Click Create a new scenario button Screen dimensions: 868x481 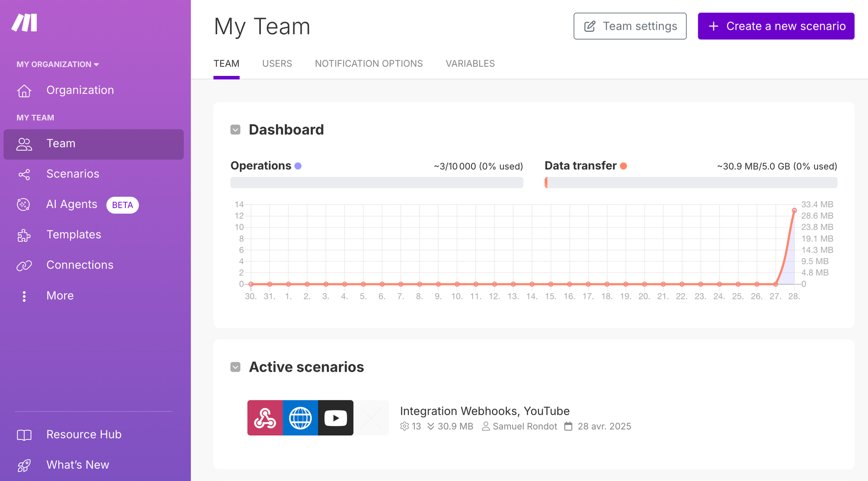(x=776, y=26)
